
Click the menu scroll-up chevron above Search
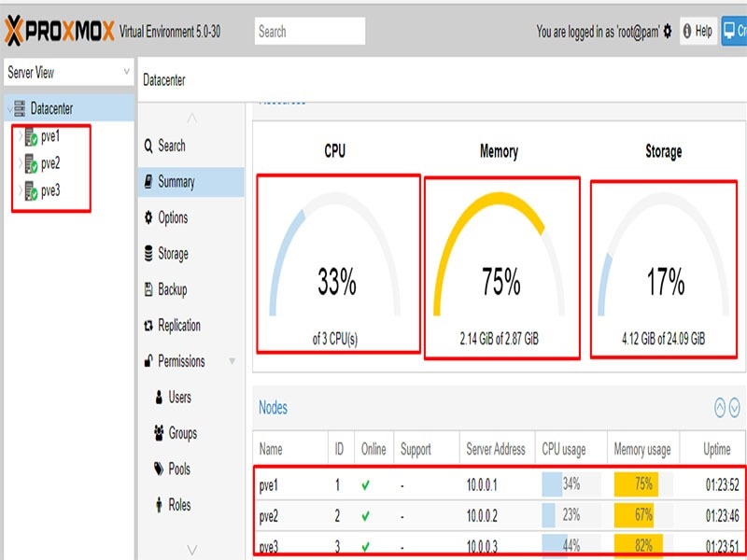191,118
